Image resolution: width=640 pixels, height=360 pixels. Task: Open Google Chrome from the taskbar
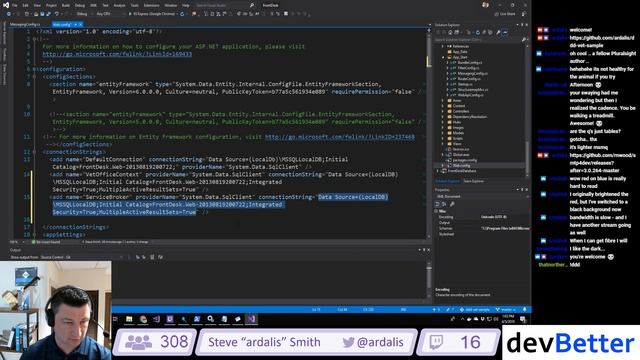tap(143, 319)
